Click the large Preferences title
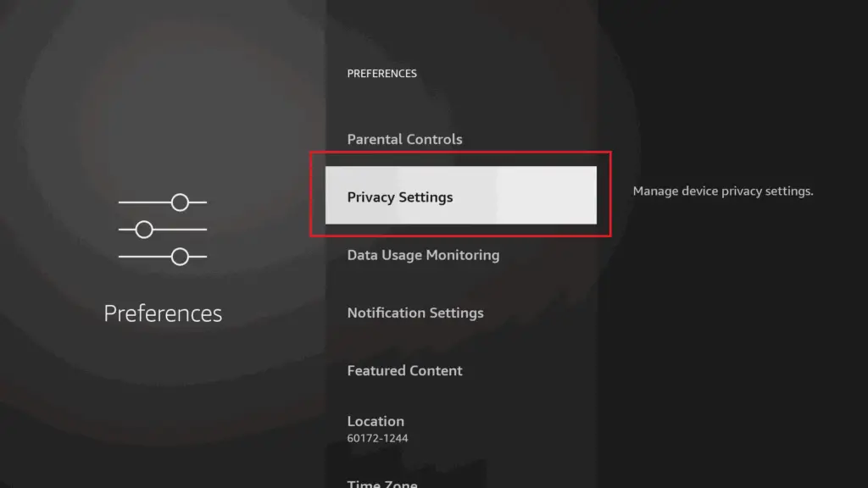Viewport: 868px width, 488px height. coord(163,313)
